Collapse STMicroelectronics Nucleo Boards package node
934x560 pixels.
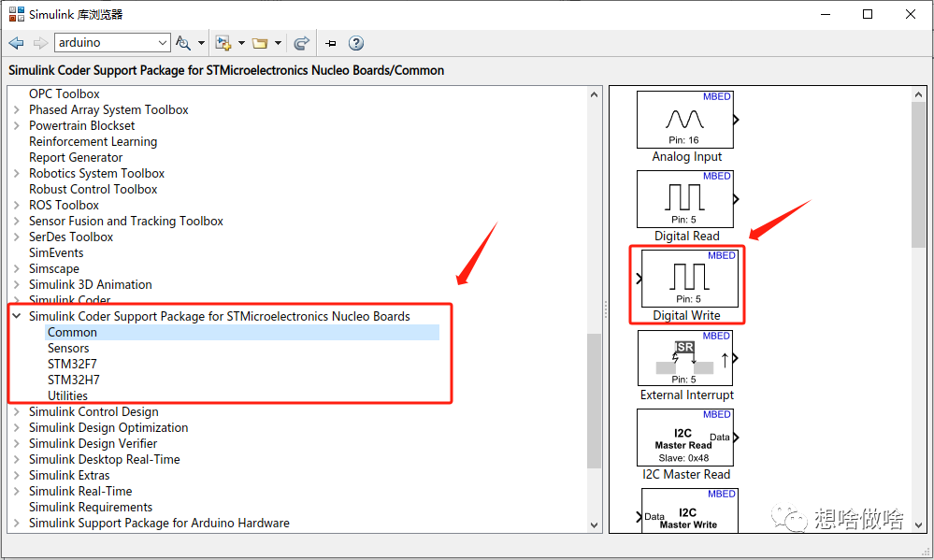17,316
